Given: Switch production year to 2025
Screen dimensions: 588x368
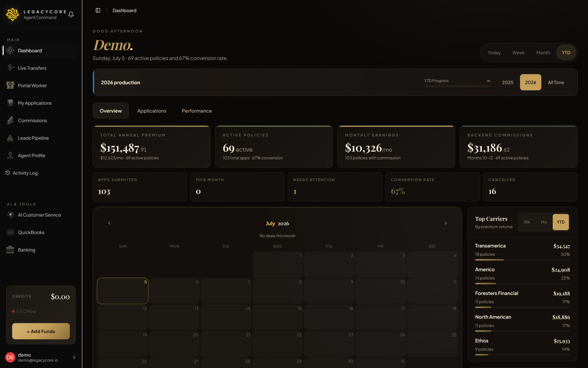Looking at the screenshot, I should (507, 82).
